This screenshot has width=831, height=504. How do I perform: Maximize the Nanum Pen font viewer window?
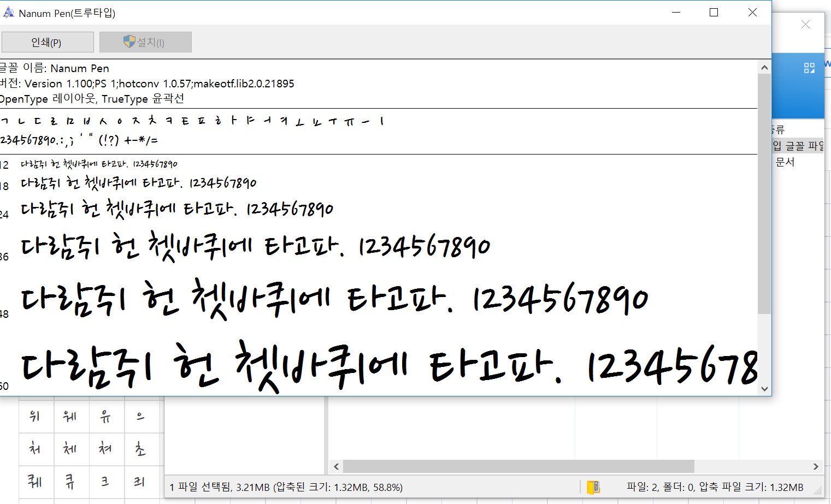pos(714,13)
